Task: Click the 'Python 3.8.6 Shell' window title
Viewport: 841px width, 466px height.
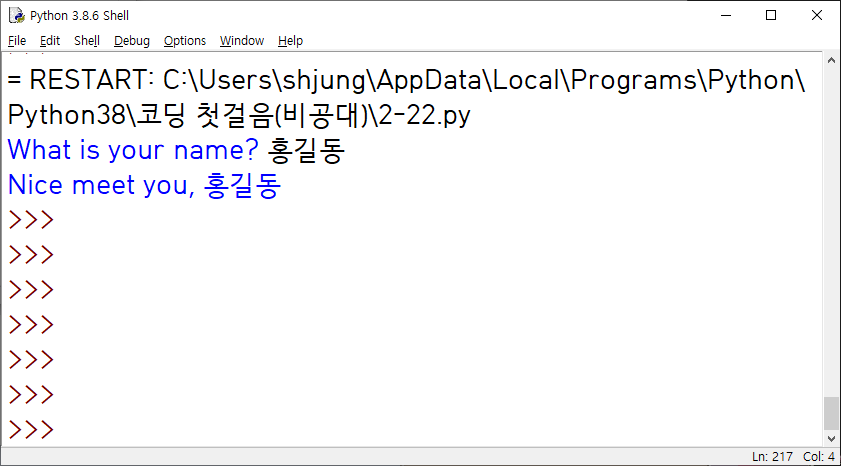Action: click(79, 16)
